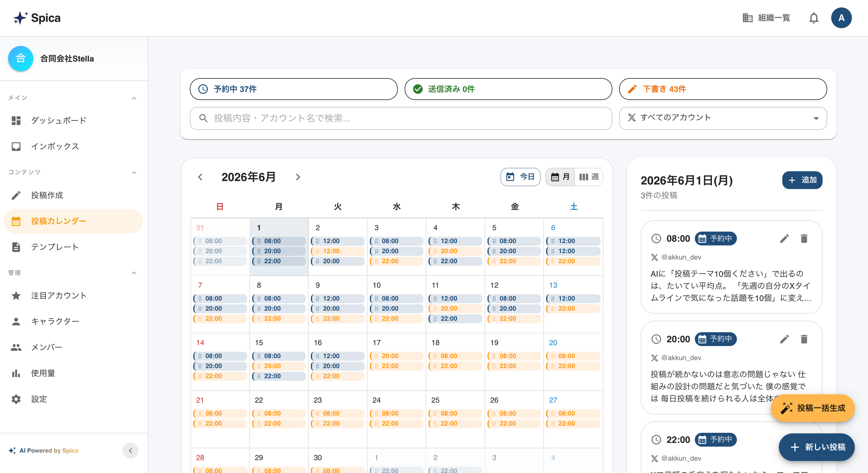Screen dimensions: 868x473
Task: Open 08:00 event on June 1
Action: tap(279, 241)
